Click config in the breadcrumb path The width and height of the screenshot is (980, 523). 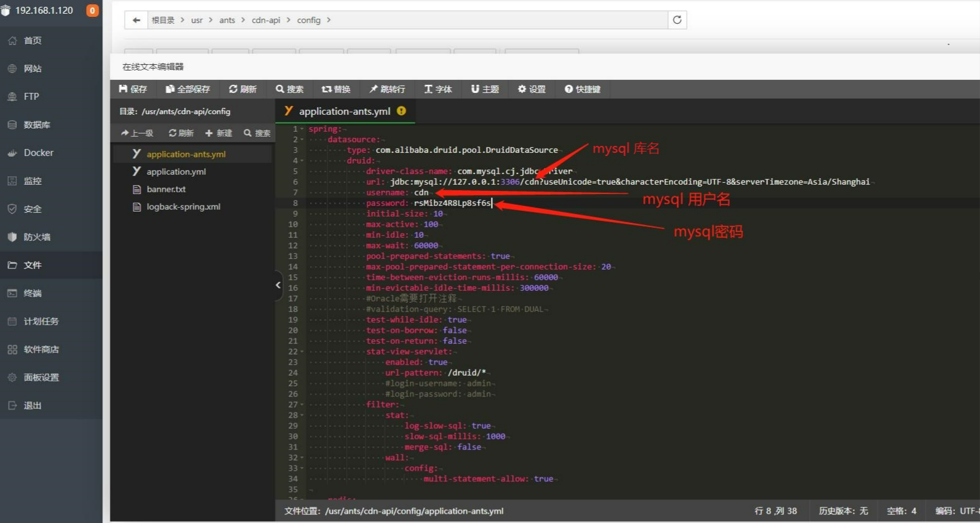(x=309, y=20)
